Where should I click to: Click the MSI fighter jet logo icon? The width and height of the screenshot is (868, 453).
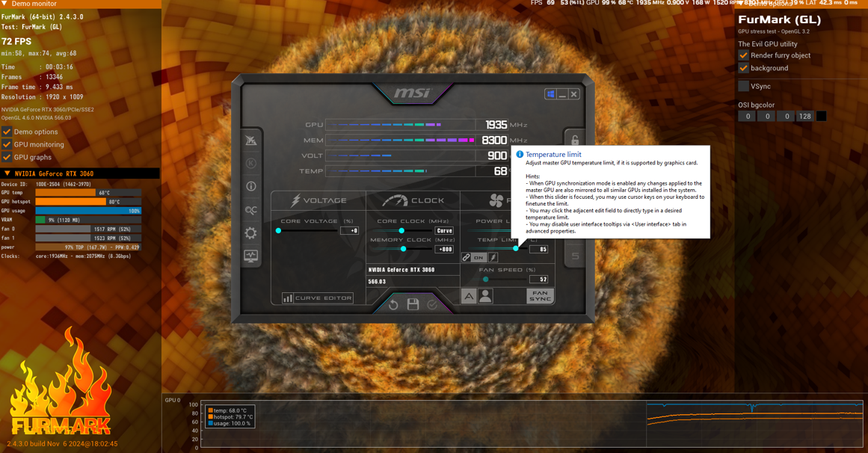250,140
